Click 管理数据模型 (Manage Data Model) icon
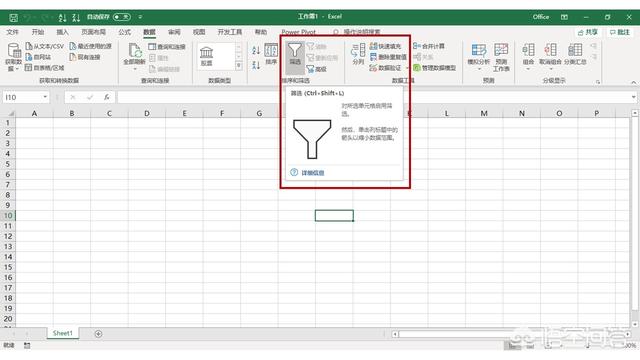 pos(416,68)
